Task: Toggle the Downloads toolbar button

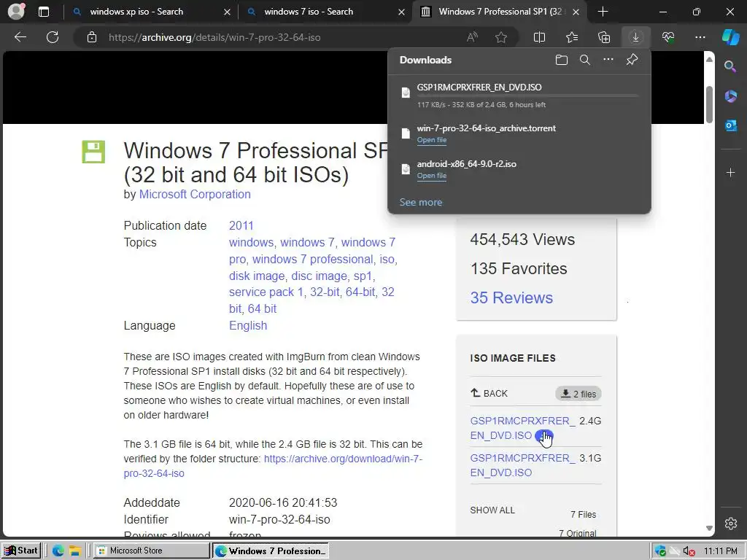Action: pyautogui.click(x=635, y=37)
